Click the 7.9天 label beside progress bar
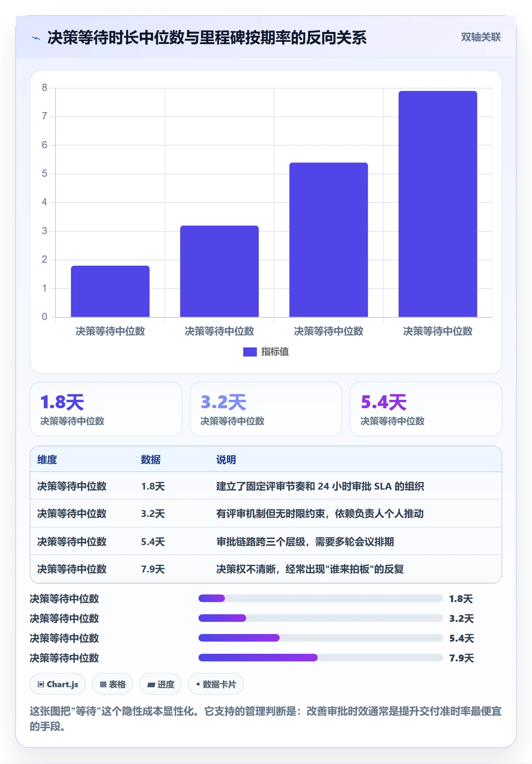Screen dimensions: 532x764 point(461,658)
